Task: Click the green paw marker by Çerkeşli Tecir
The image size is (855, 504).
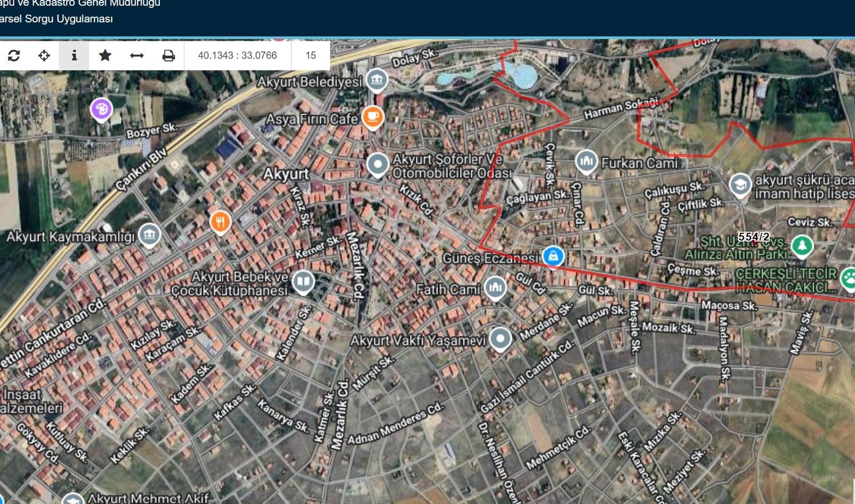Action: coord(849,279)
